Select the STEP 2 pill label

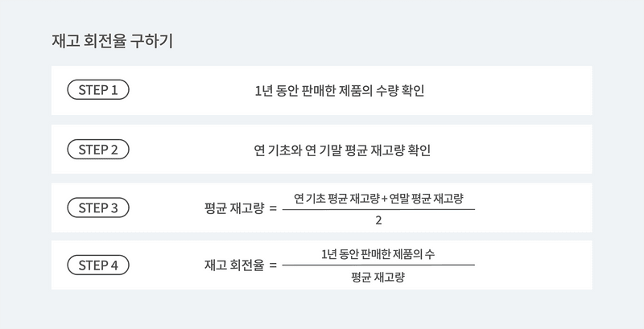click(98, 149)
